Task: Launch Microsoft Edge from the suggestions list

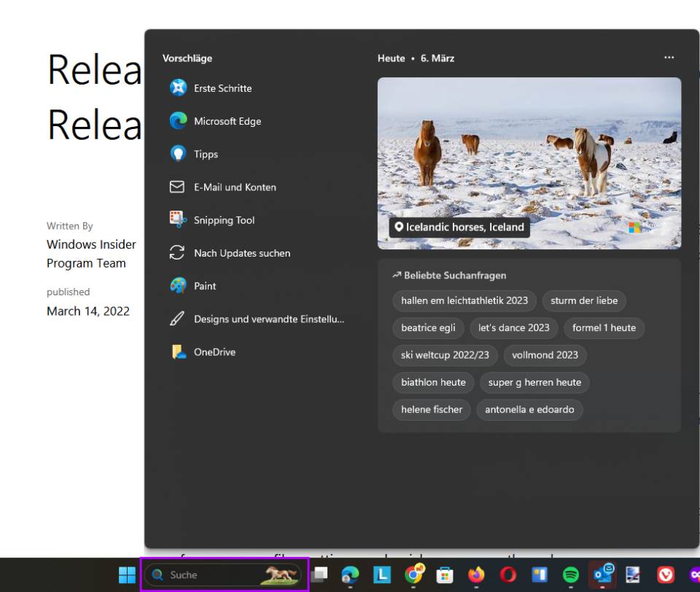Action: point(227,121)
